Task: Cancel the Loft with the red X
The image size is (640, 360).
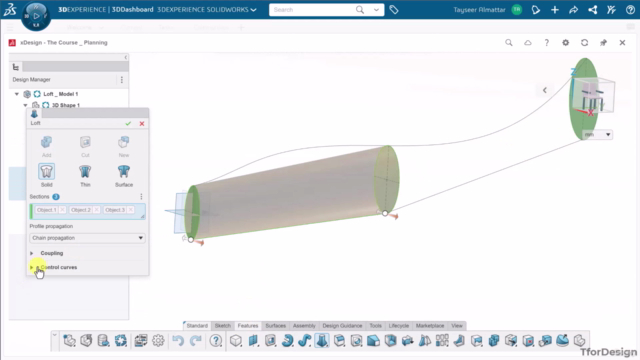Action: tap(142, 123)
